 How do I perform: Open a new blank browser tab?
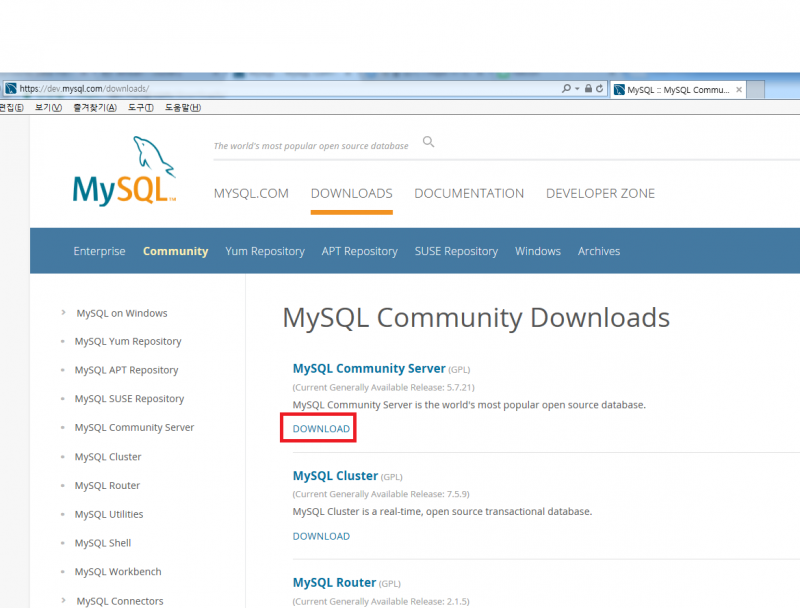coord(756,90)
